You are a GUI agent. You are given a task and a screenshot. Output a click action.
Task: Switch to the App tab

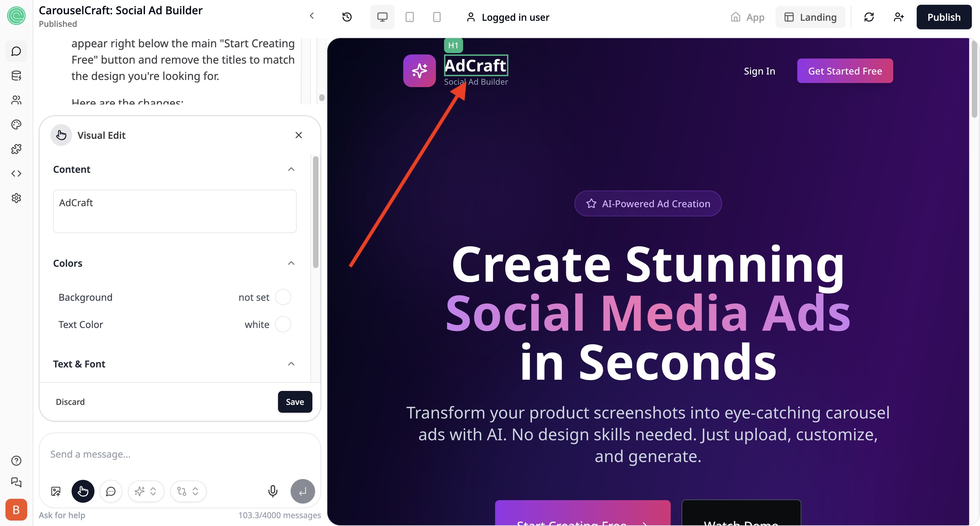click(748, 17)
